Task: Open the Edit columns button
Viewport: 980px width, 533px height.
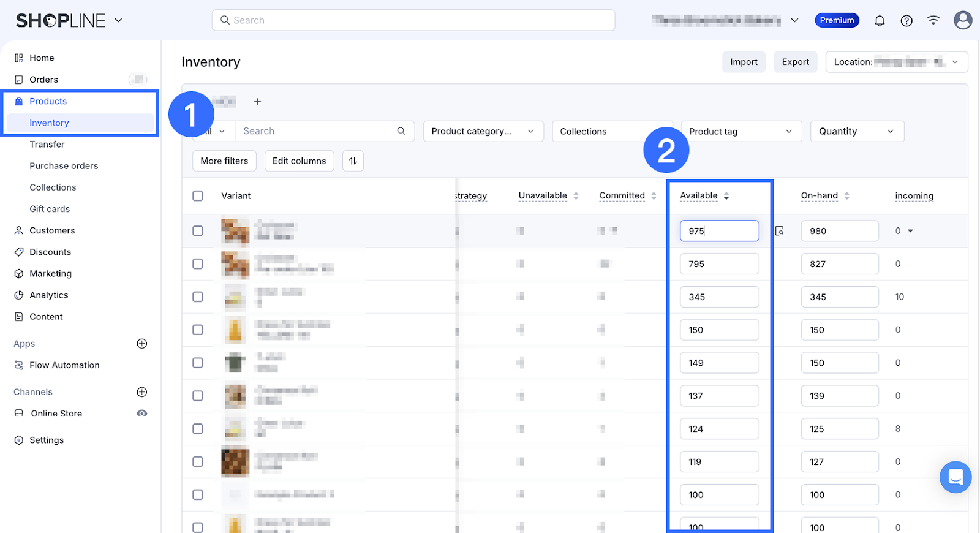Action: pyautogui.click(x=299, y=161)
